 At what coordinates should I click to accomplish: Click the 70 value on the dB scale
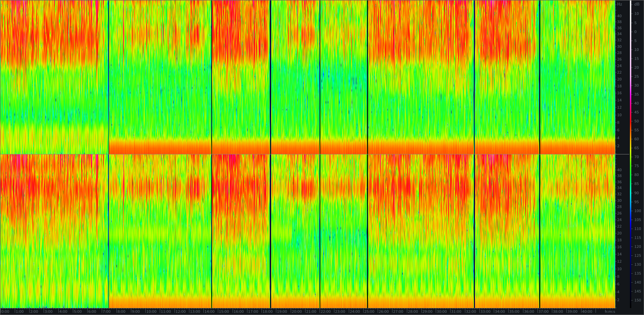(636, 157)
